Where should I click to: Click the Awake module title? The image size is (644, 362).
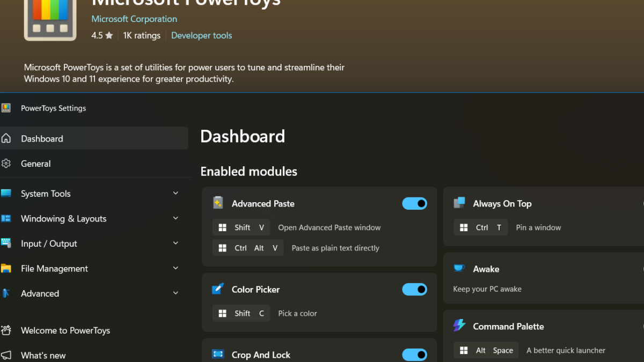pos(486,269)
